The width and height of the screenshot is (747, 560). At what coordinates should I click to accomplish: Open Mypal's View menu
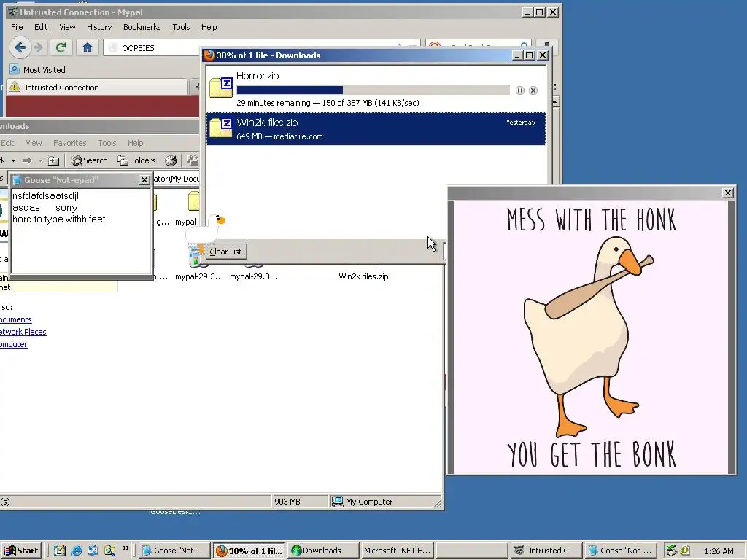point(67,27)
